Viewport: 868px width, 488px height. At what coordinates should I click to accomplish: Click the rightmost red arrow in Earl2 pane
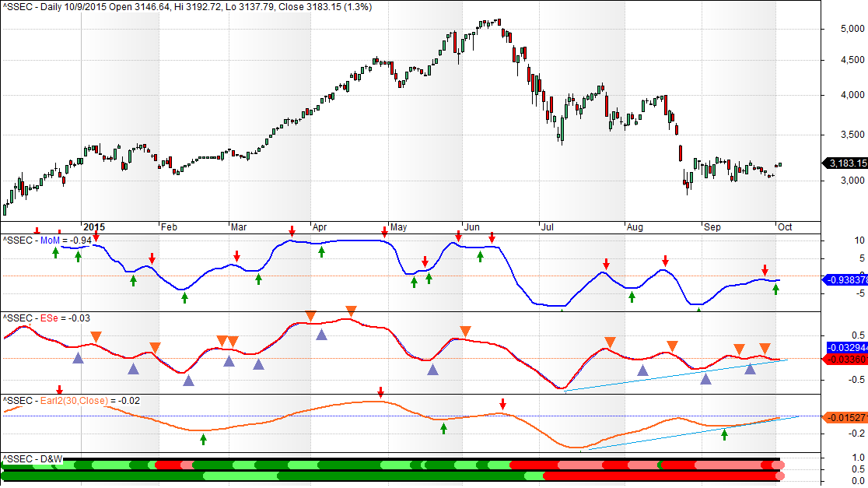point(503,404)
